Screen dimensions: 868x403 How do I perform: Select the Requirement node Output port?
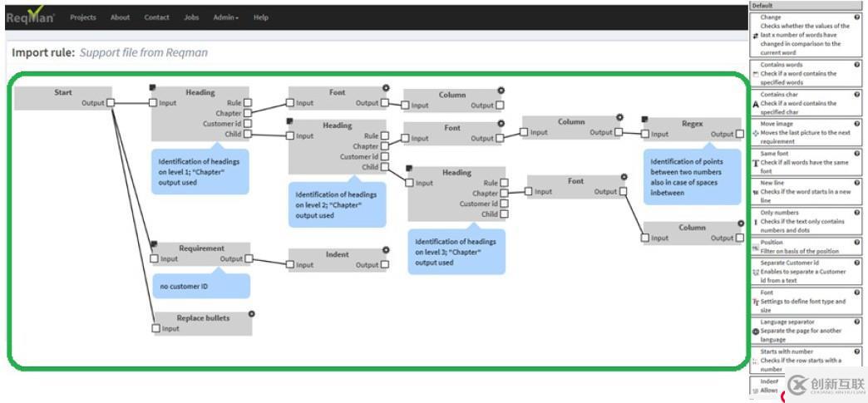tap(249, 258)
